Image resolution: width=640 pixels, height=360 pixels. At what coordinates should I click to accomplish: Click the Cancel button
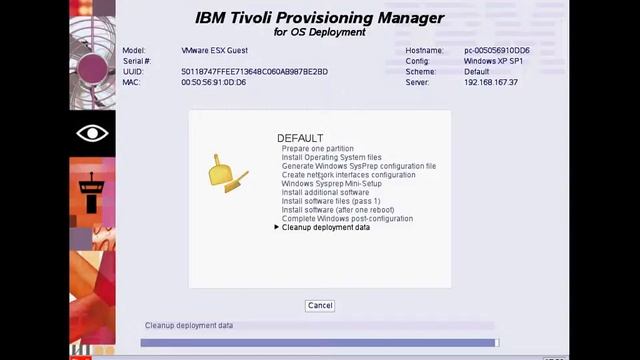tap(320, 306)
